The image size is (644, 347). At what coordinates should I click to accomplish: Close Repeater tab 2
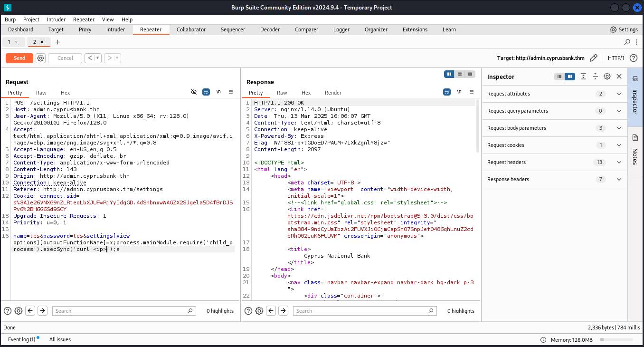pos(42,42)
